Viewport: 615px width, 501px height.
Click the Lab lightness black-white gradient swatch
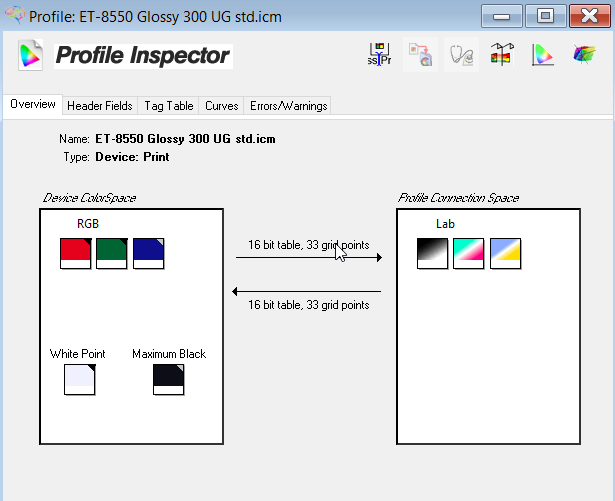(432, 253)
